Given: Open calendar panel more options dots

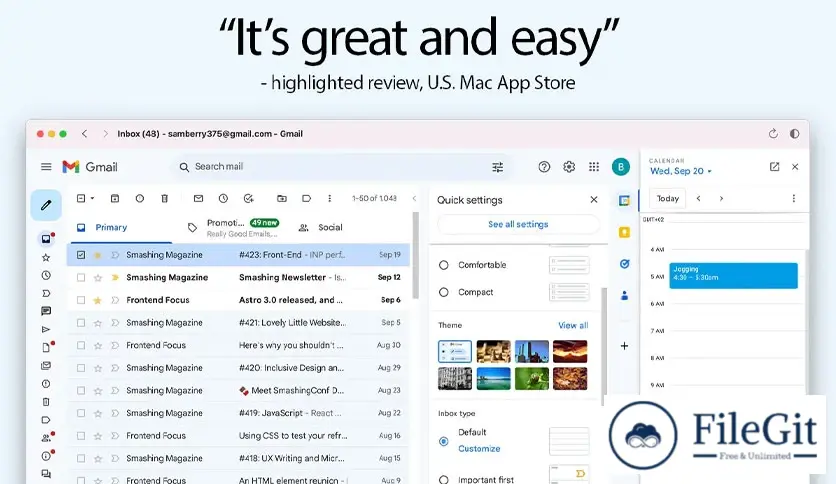Looking at the screenshot, I should tap(794, 198).
